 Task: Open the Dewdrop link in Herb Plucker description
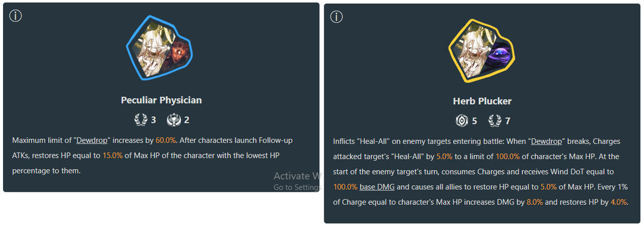[x=546, y=142]
